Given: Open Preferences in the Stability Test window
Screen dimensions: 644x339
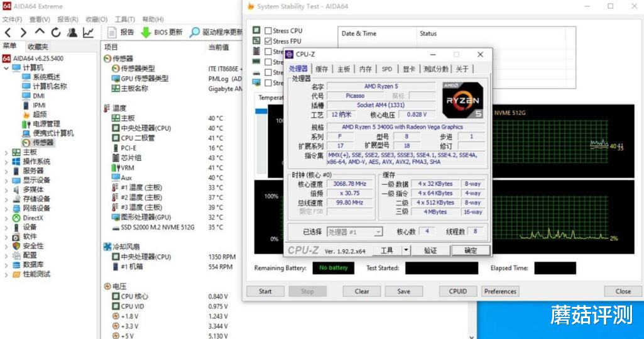Looking at the screenshot, I should point(500,291).
